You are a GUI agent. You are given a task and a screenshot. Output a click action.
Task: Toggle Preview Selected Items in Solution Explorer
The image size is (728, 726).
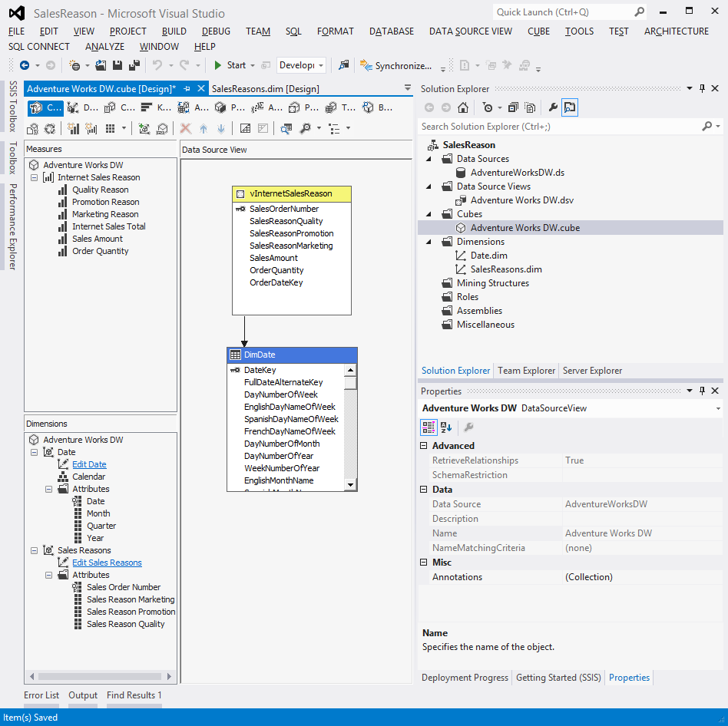coord(570,107)
